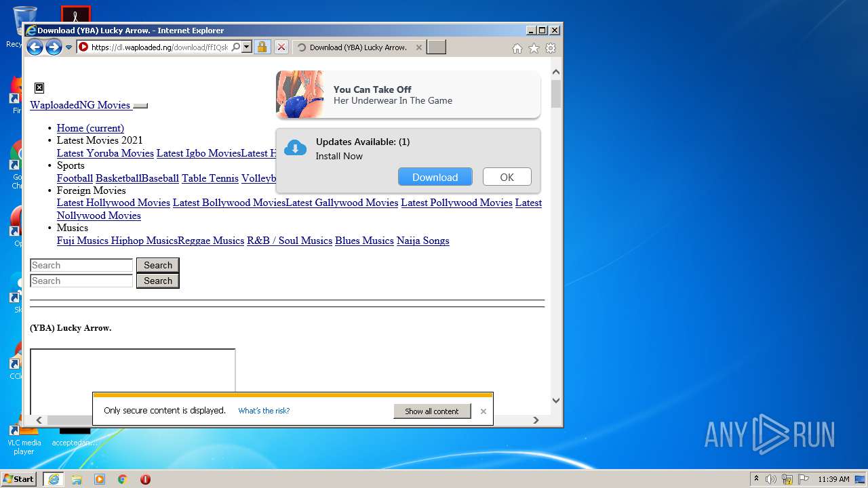868x488 pixels.
Task: Open Latest Gallywood Movies link
Action: pyautogui.click(x=342, y=203)
